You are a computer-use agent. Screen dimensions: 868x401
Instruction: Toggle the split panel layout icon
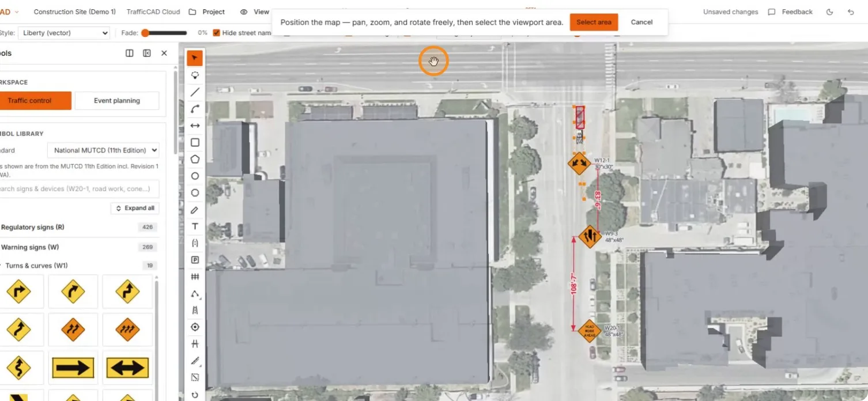coord(130,53)
